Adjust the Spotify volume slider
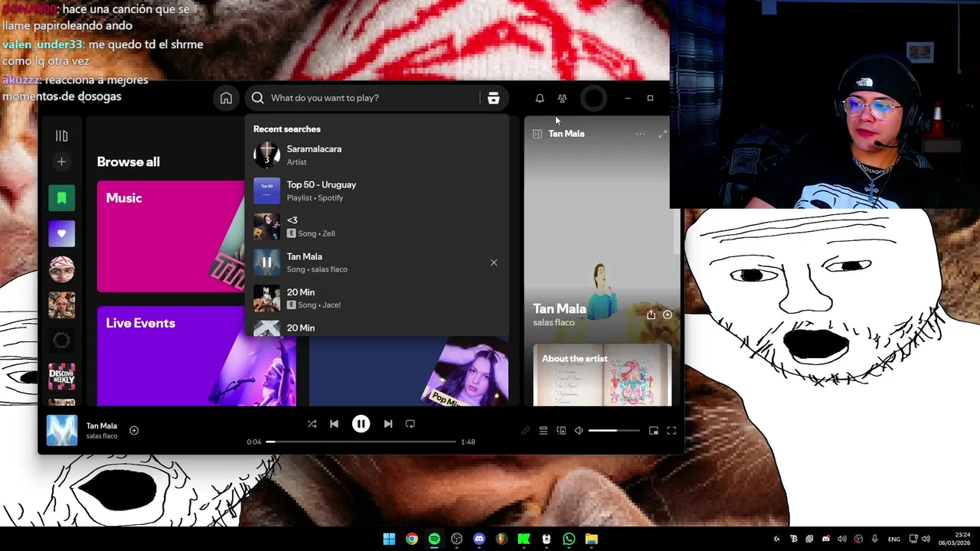This screenshot has height=551, width=980. (x=614, y=431)
